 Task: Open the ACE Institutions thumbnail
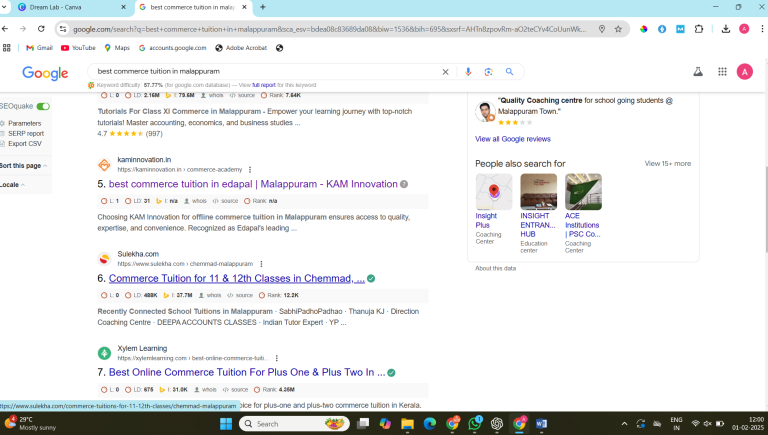tap(583, 192)
